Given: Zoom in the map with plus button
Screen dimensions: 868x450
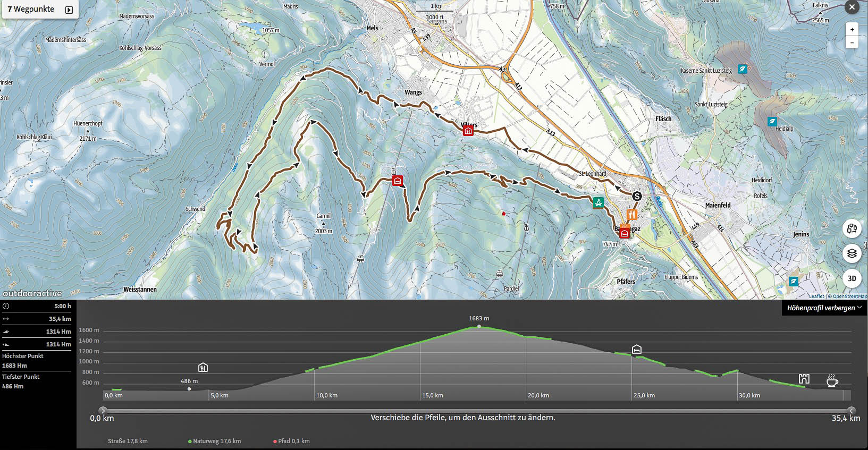Looking at the screenshot, I should (852, 30).
